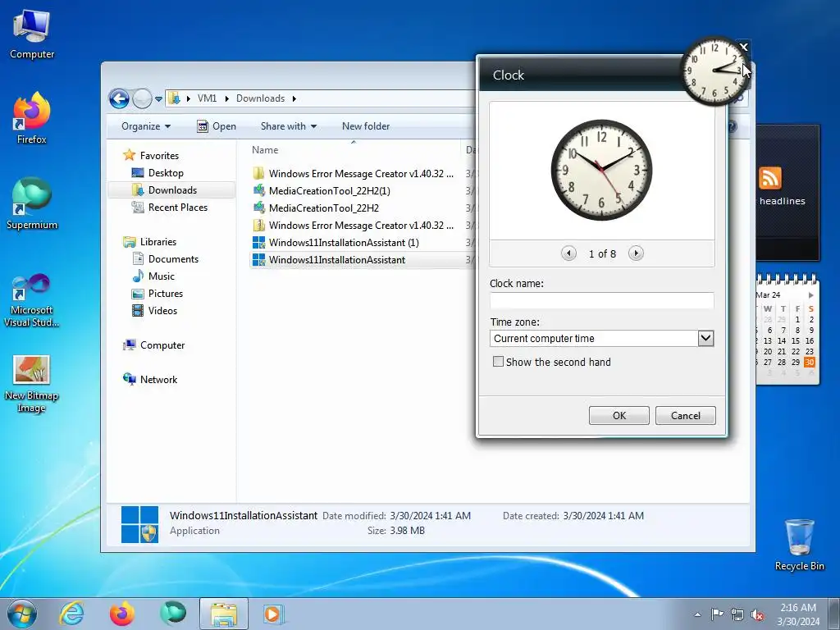Click the taskbar clock showing 2:16 AM

[x=798, y=614]
